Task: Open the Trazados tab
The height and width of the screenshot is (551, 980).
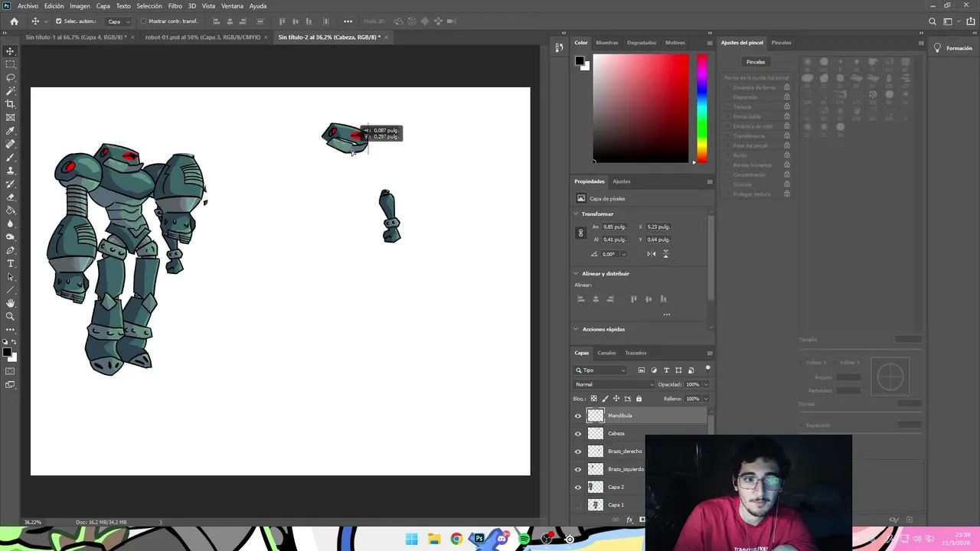Action: tap(635, 353)
